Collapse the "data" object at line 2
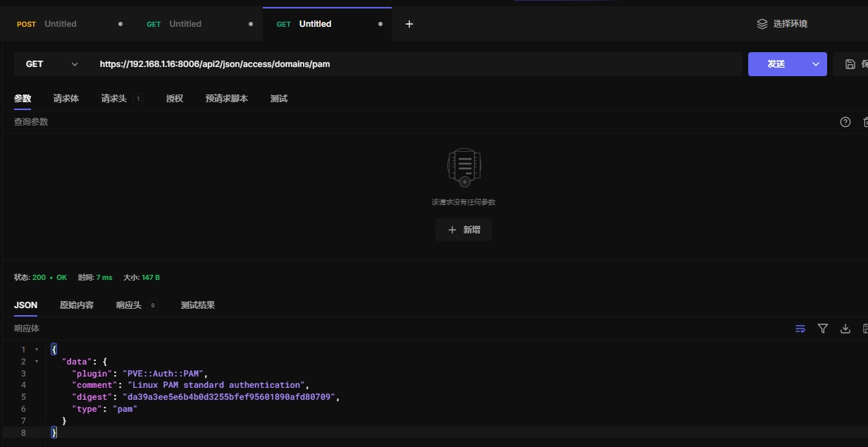Image resolution: width=868 pixels, height=447 pixels. pyautogui.click(x=37, y=362)
